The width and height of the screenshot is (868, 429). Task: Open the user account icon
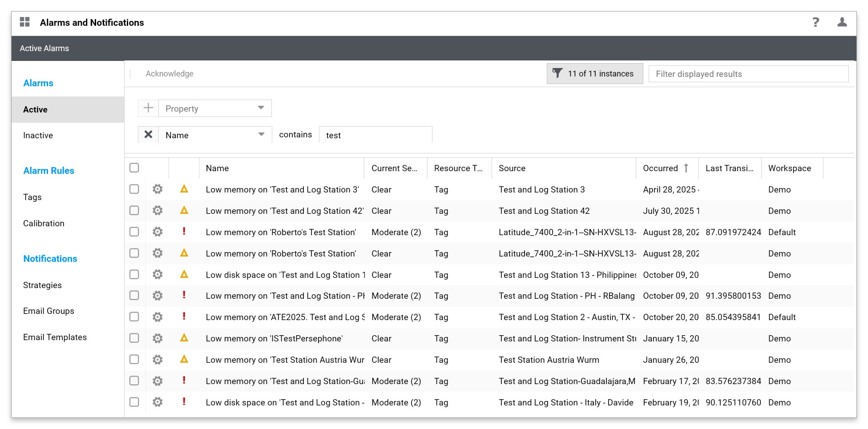842,22
